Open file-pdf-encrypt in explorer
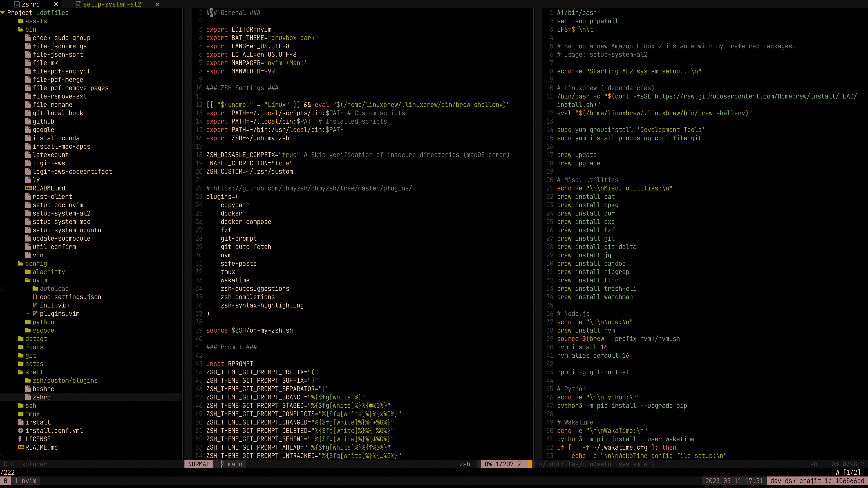Image resolution: width=868 pixels, height=488 pixels. coord(61,71)
